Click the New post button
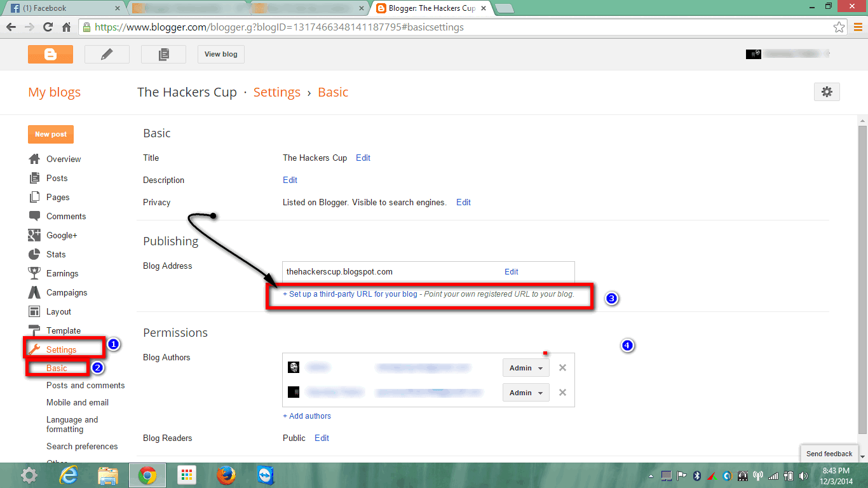Screen dimensions: 868x488 pos(51,134)
